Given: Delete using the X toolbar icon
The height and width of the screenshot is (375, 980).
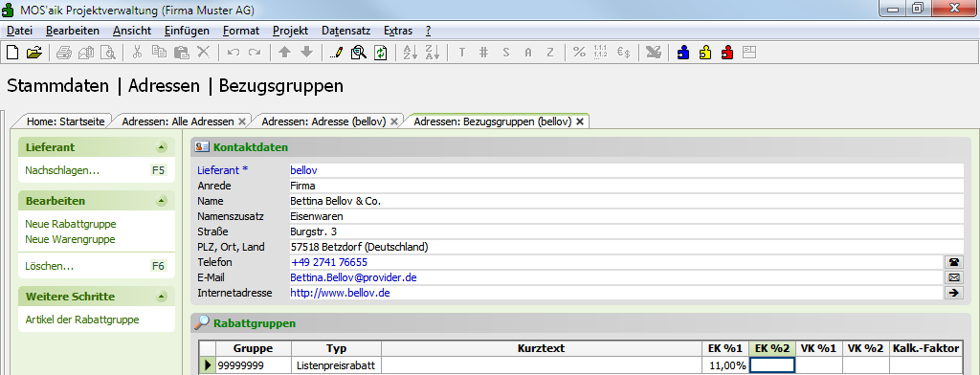Looking at the screenshot, I should pyautogui.click(x=203, y=53).
